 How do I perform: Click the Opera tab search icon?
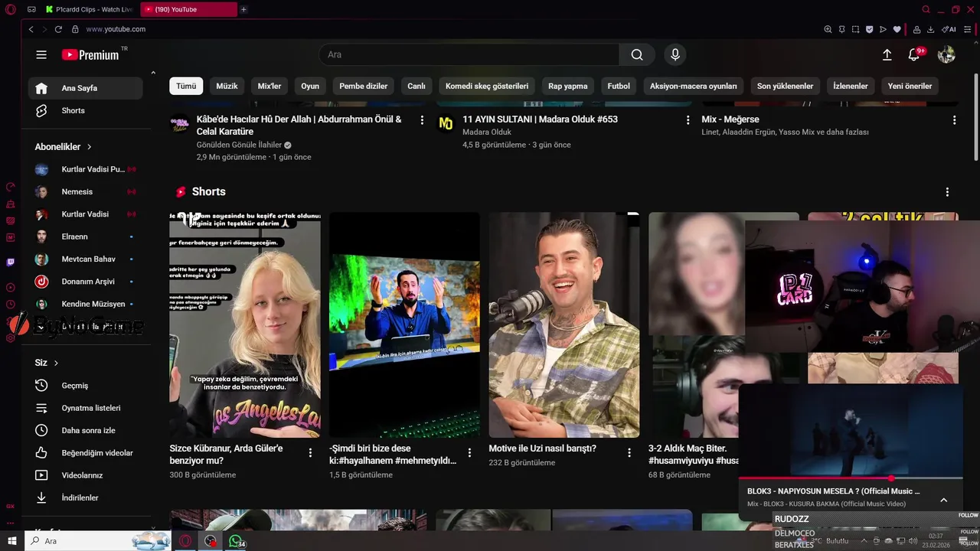926,9
